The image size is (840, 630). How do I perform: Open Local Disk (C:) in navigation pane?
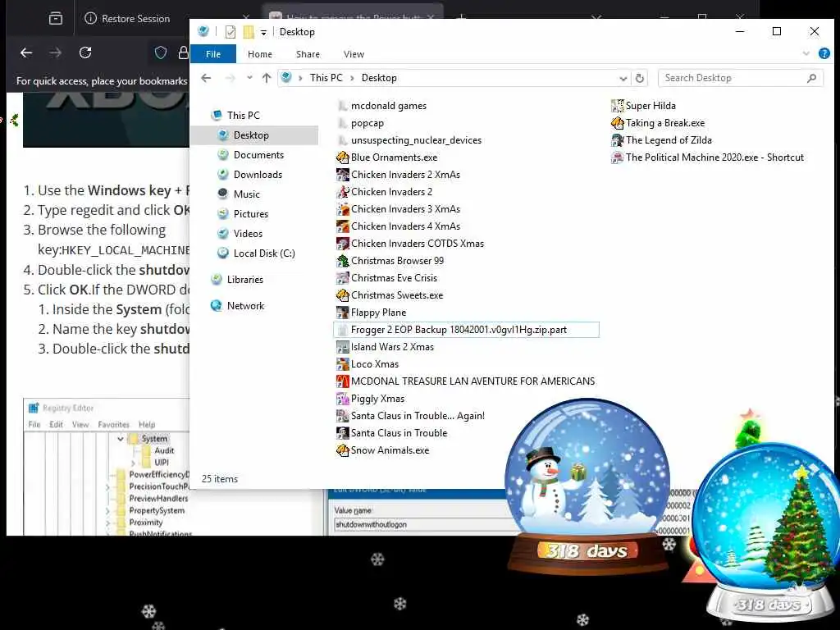tap(264, 254)
